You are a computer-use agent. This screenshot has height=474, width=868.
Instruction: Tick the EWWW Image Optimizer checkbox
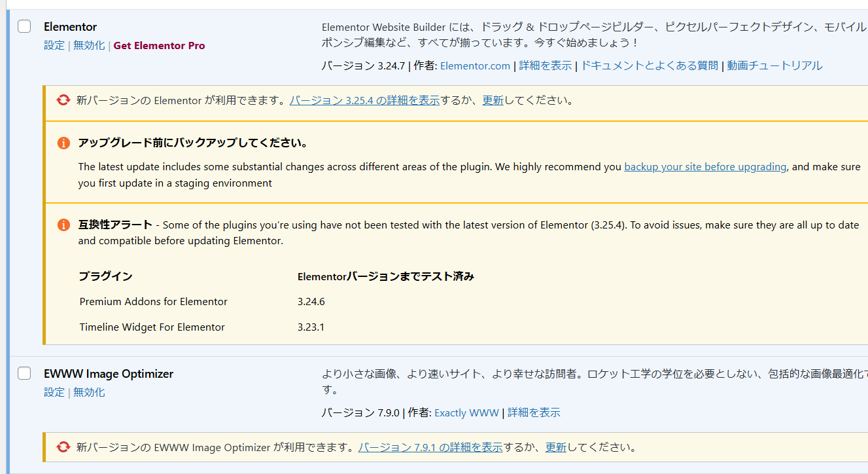(24, 373)
